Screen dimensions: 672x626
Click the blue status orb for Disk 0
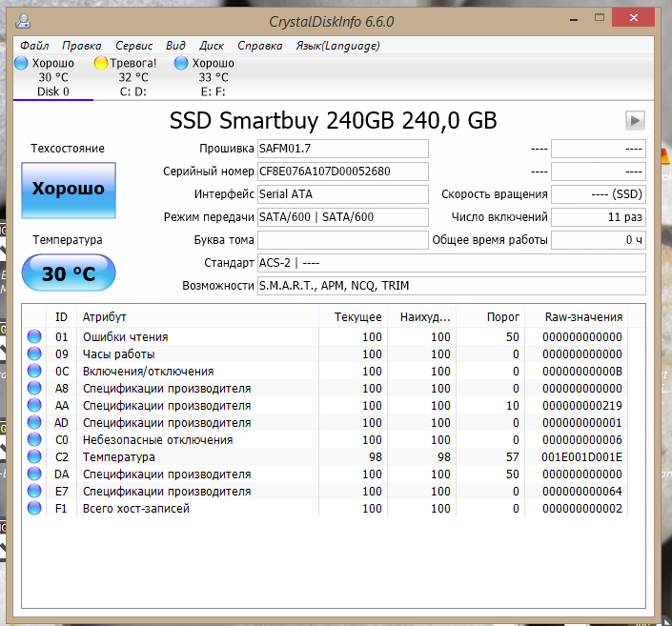point(22,63)
